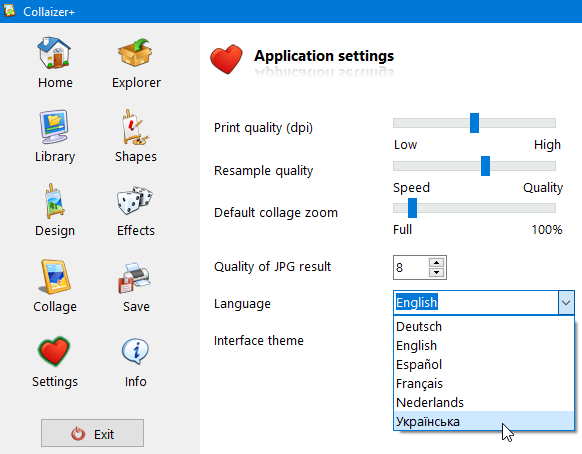Click the Collage framed picture icon
This screenshot has width=582, height=454.
tap(54, 277)
